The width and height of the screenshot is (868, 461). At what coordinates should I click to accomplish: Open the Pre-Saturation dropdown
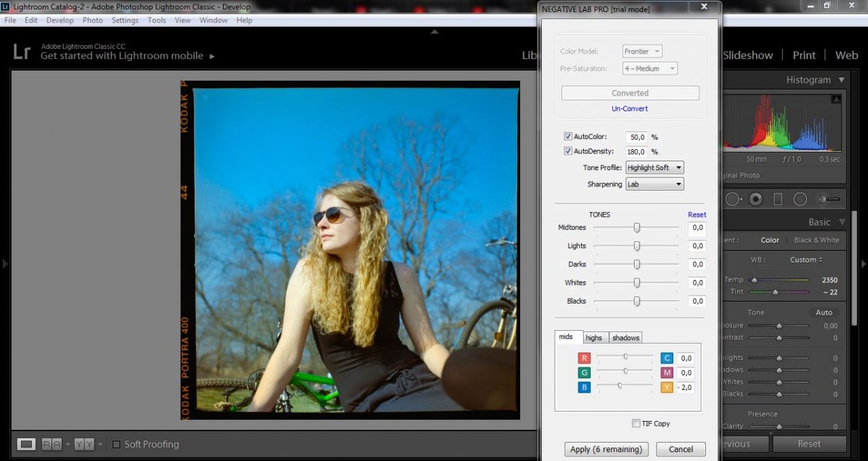(650, 68)
